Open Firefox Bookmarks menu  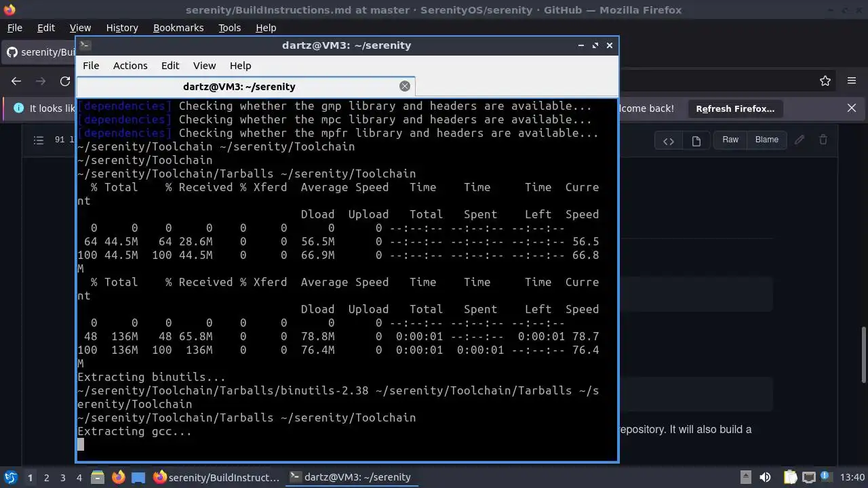click(178, 28)
